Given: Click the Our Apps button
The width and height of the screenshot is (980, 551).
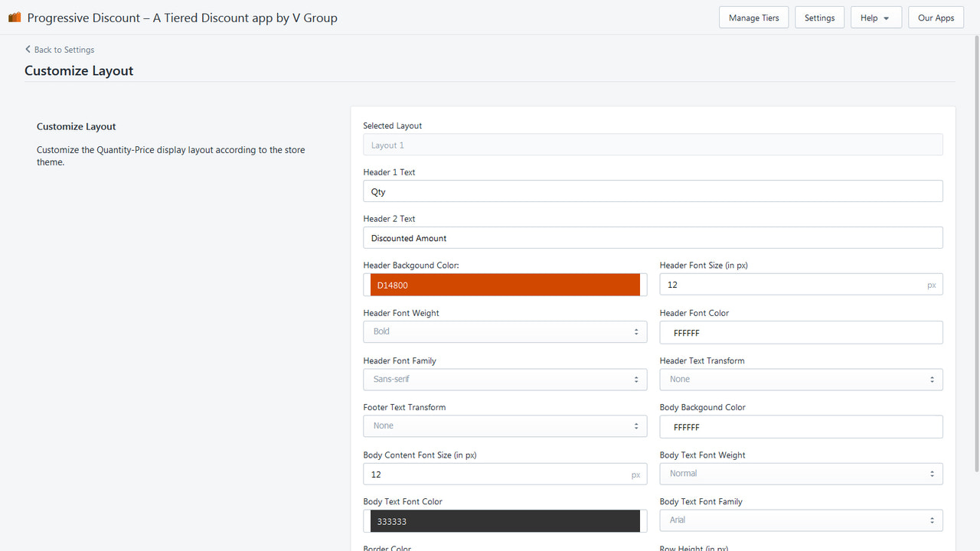Looking at the screenshot, I should [x=936, y=17].
